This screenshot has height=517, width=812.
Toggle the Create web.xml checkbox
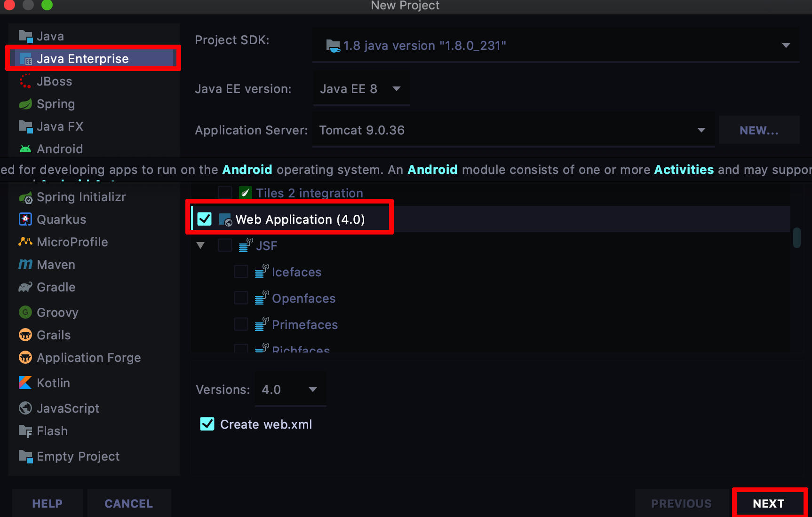(x=207, y=424)
